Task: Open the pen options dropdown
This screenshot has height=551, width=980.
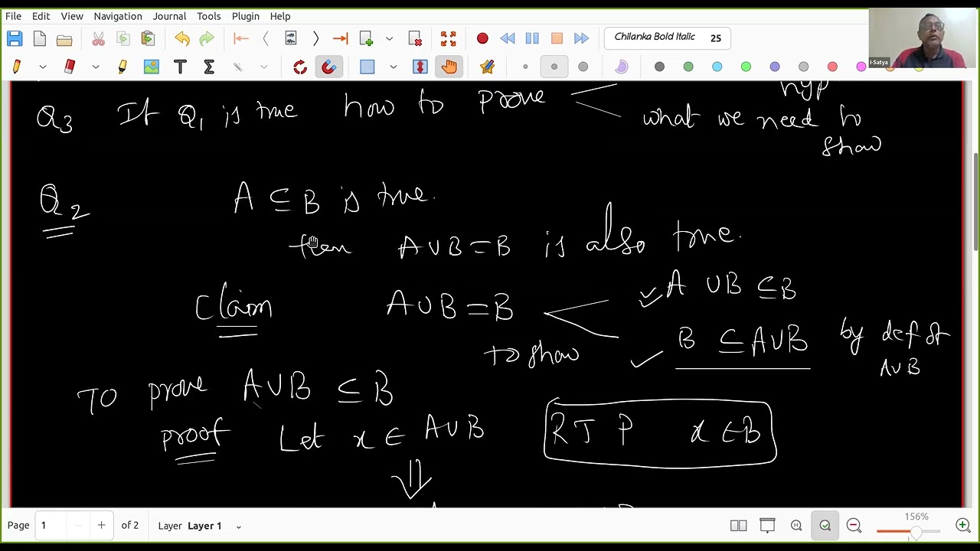Action: point(43,67)
